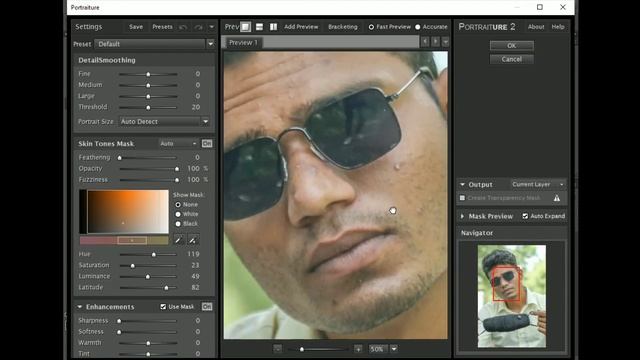640x360 pixels.
Task: Open zoom percentage dropdown arrow
Action: click(x=394, y=349)
